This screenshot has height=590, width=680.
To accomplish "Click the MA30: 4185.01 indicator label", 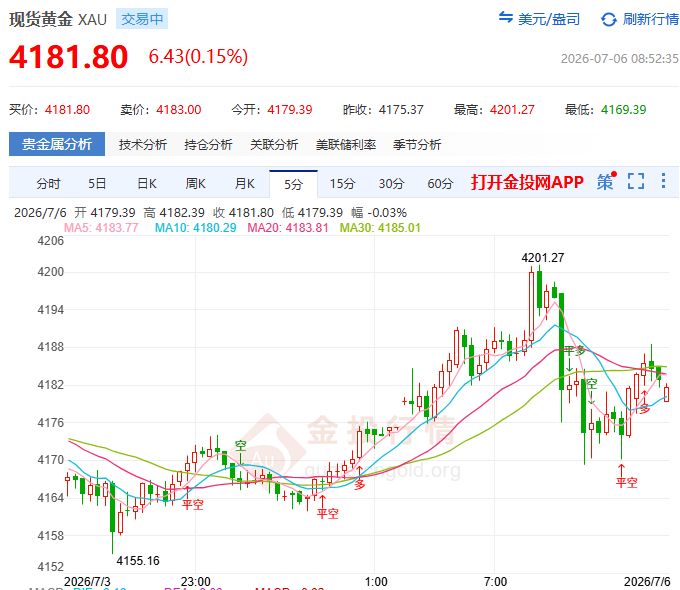I will pyautogui.click(x=380, y=228).
